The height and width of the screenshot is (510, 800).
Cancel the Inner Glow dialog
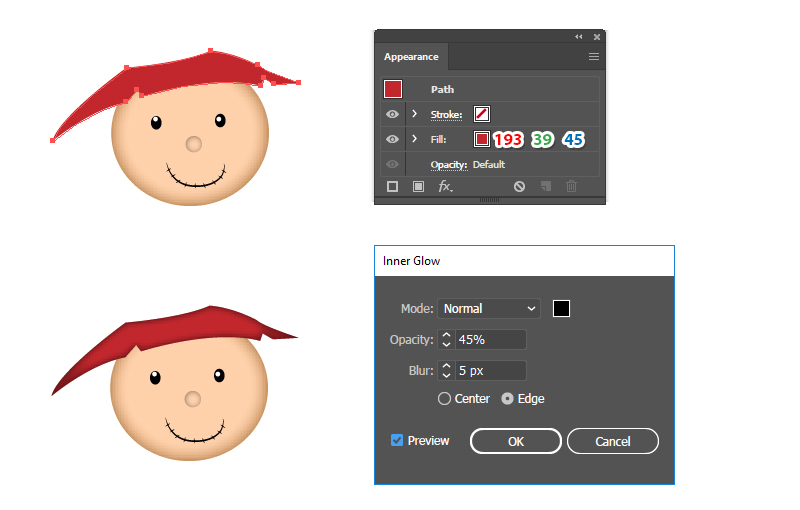(x=612, y=441)
